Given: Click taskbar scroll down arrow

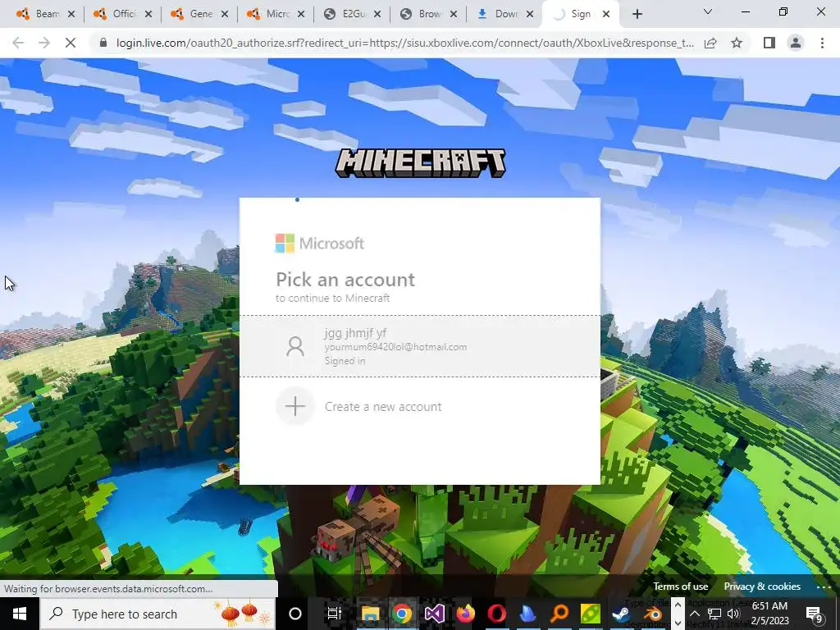Looking at the screenshot, I should tap(677, 623).
